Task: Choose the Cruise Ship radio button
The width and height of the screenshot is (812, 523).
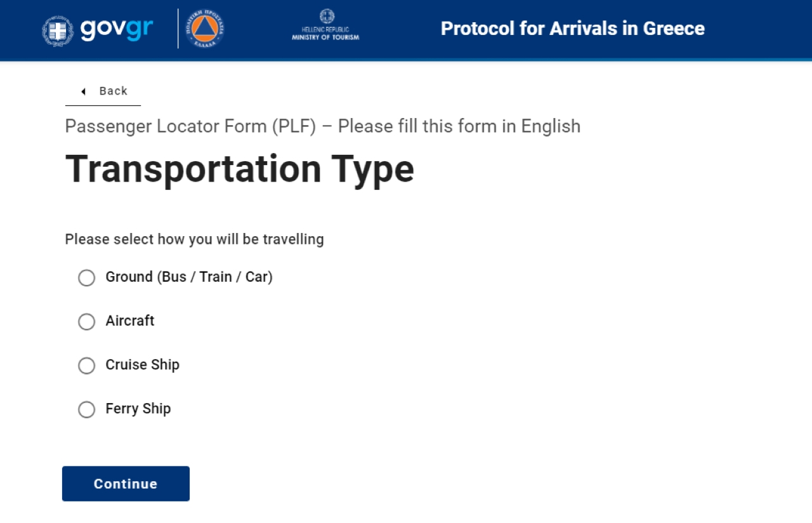Action: point(86,366)
